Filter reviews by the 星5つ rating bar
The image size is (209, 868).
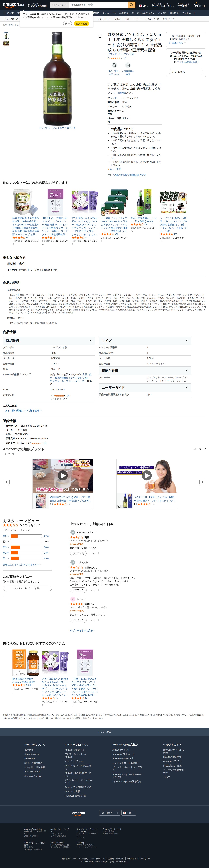click(x=26, y=536)
